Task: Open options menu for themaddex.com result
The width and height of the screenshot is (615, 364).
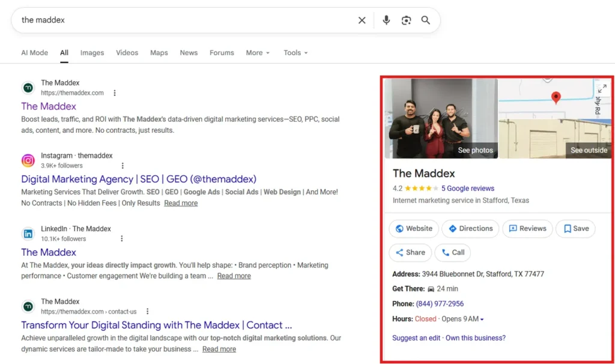Action: [x=115, y=93]
